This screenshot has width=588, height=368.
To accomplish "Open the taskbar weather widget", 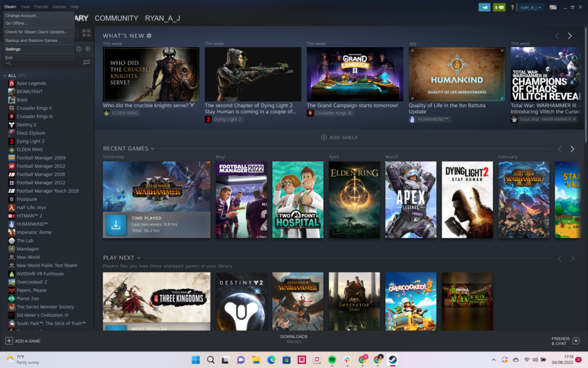I will pyautogui.click(x=22, y=360).
